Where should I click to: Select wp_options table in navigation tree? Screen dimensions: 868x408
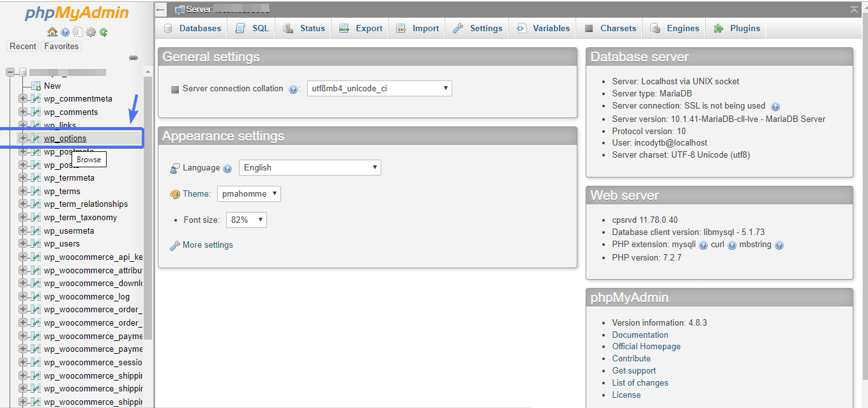(65, 138)
